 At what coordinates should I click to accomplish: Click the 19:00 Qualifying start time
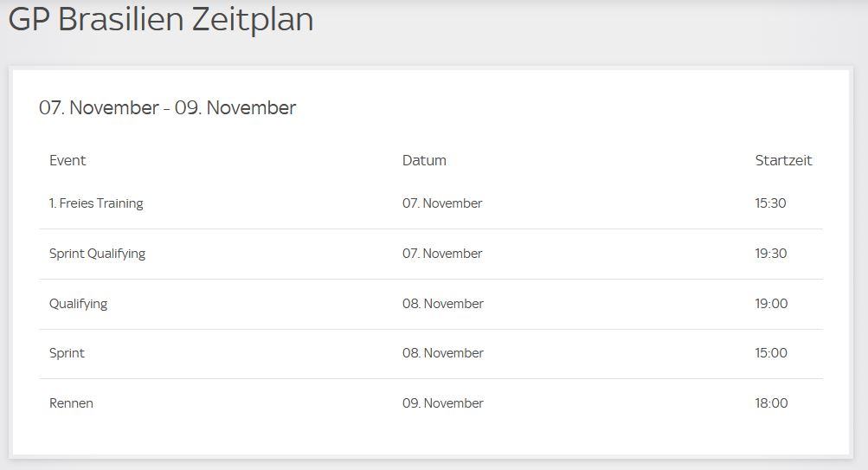[770, 304]
